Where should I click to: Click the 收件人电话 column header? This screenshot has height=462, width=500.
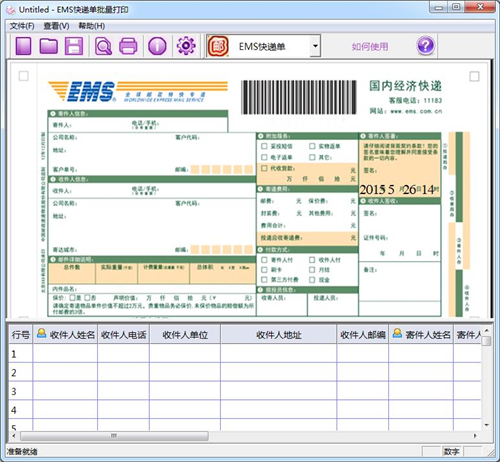(x=124, y=334)
